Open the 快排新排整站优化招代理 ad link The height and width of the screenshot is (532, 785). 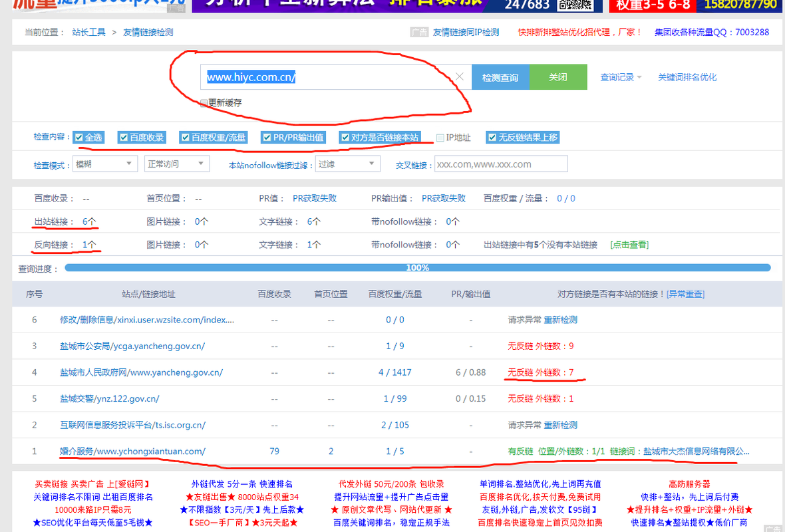(x=579, y=32)
